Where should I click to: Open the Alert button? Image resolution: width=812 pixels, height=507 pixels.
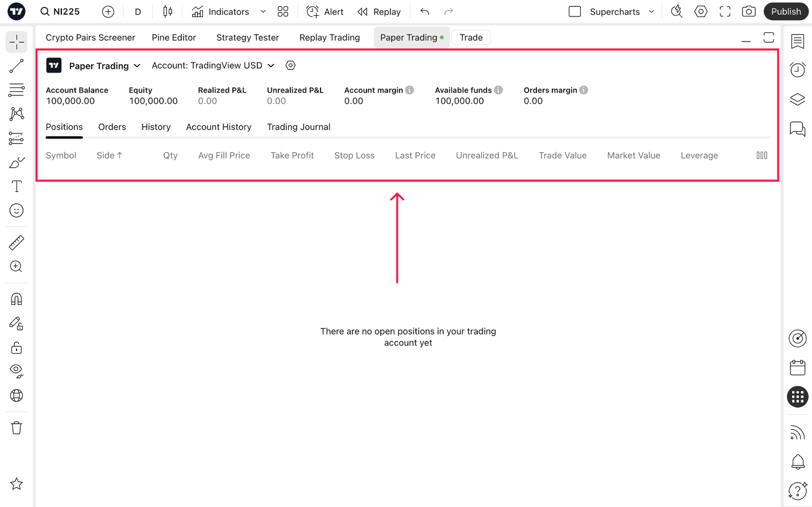point(325,11)
